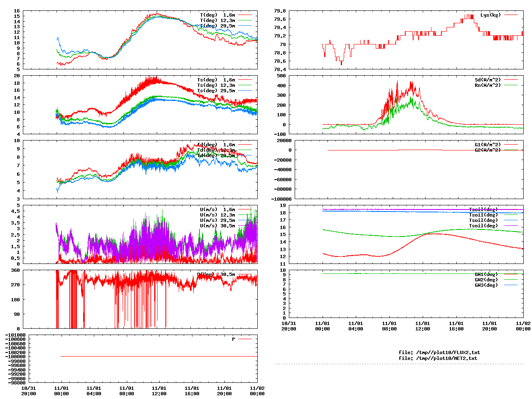Viewport: 532px width, 399px height.
Task: Click the '500' radiation axis tick label
Action: point(281,76)
